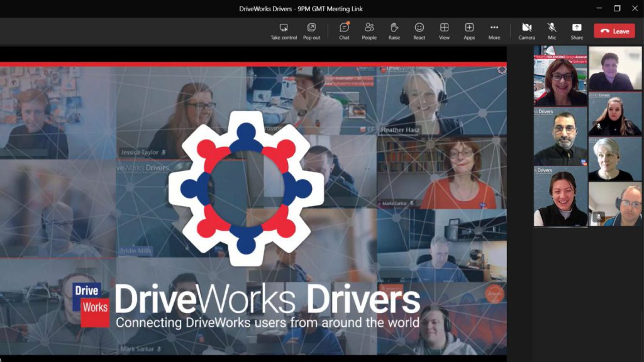Open the View layout options
This screenshot has height=362, width=644.
pos(445,31)
